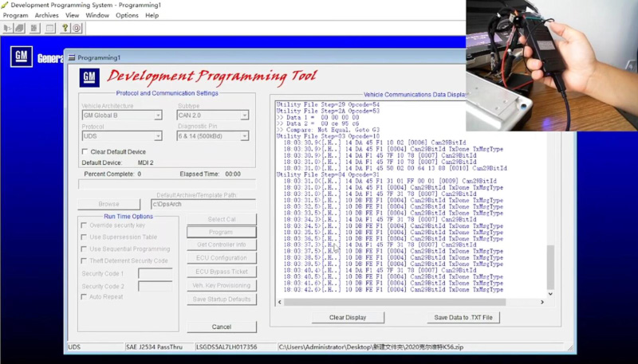Click the Select Cal button
The width and height of the screenshot is (638, 364).
222,219
